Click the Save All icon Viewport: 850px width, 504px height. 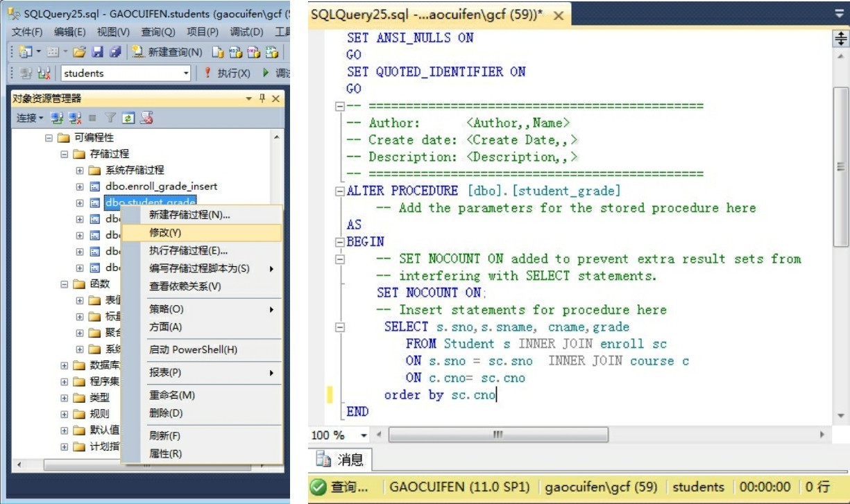[x=115, y=52]
